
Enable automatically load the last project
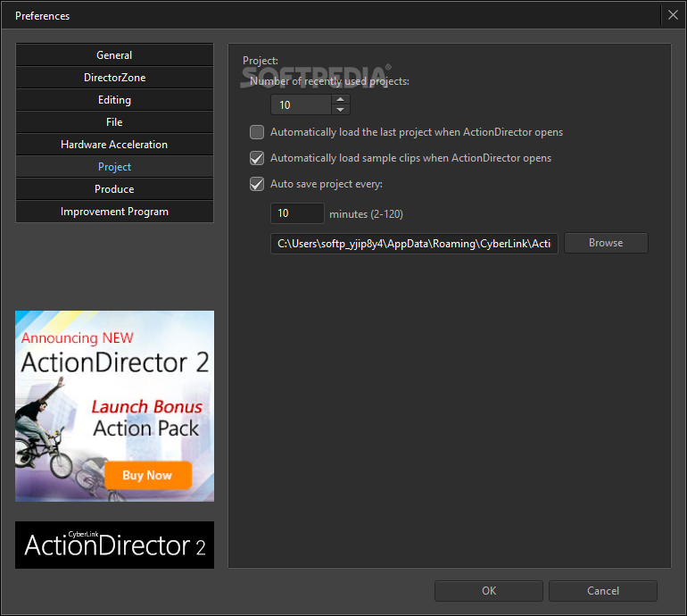[x=257, y=132]
